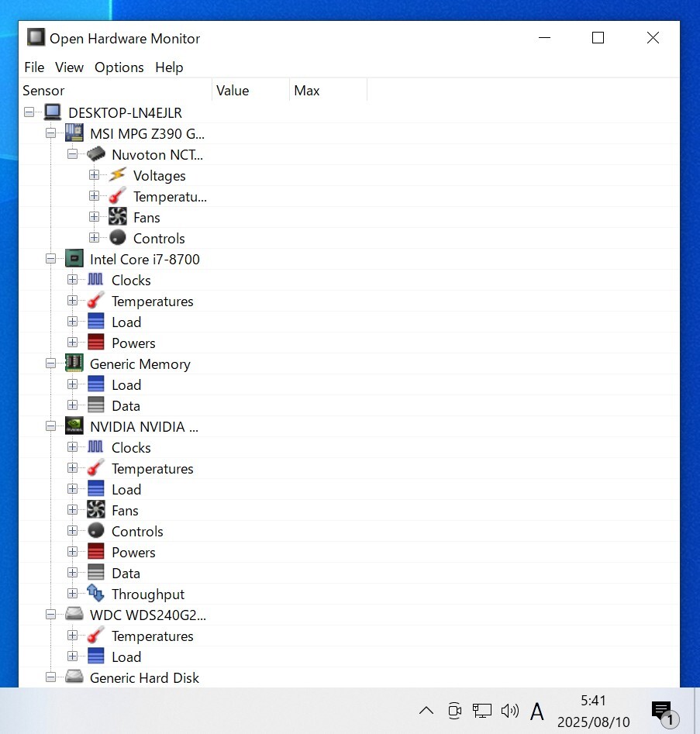Click the lightning bolt Voltages icon
700x734 pixels.
tap(118, 175)
